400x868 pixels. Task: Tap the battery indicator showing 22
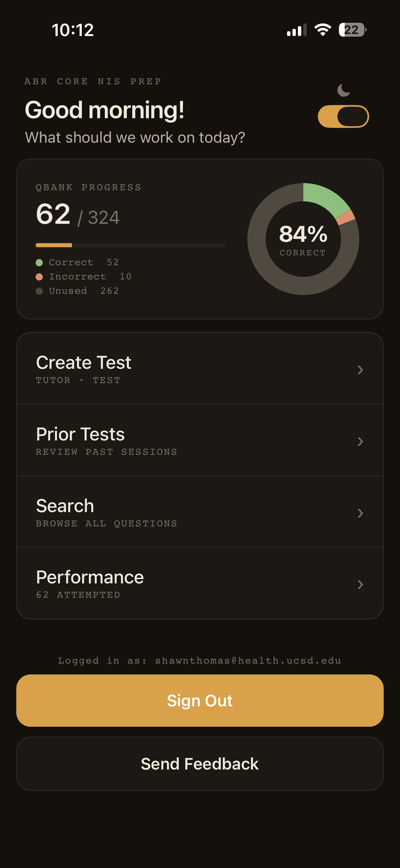pos(351,30)
